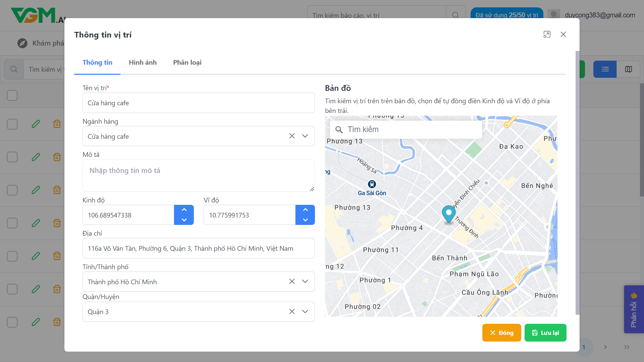The width and height of the screenshot is (644, 362).
Task: Click the map view icon
Action: click(x=628, y=69)
